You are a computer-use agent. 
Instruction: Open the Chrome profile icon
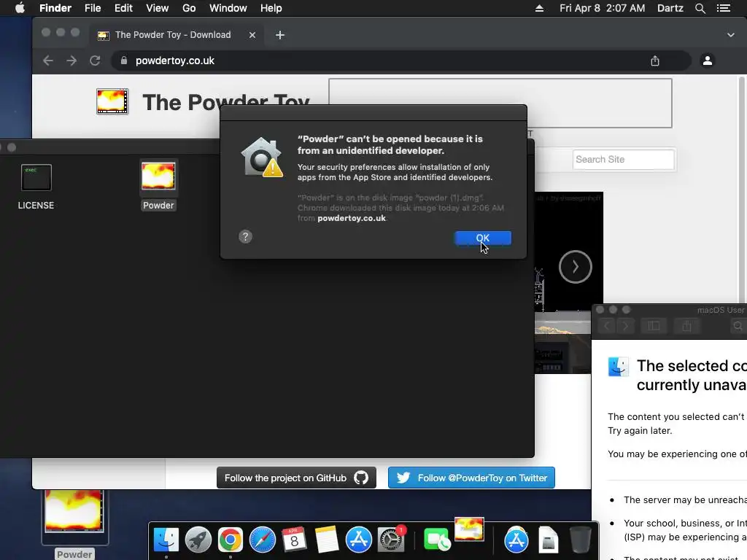[708, 61]
